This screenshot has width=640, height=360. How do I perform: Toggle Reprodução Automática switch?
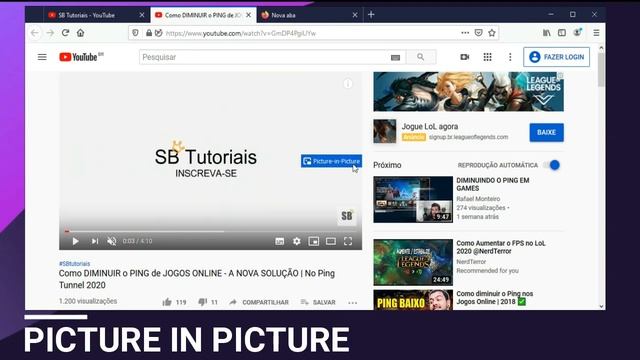552,165
